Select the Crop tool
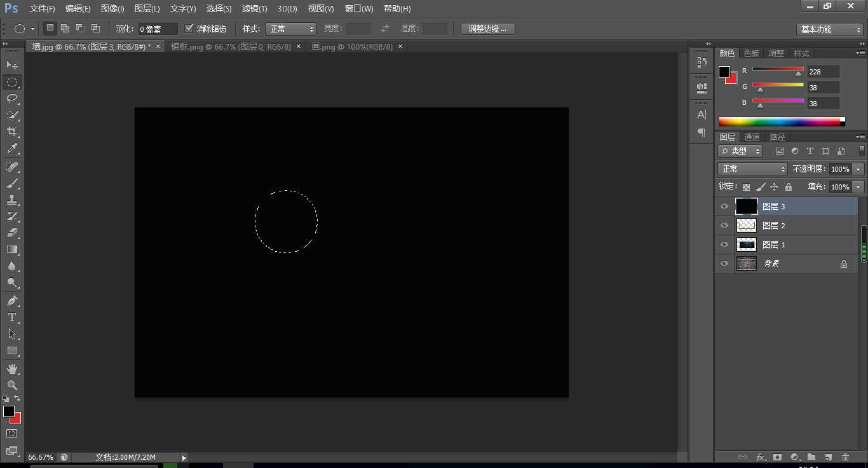The image size is (868, 468). pos(12,132)
